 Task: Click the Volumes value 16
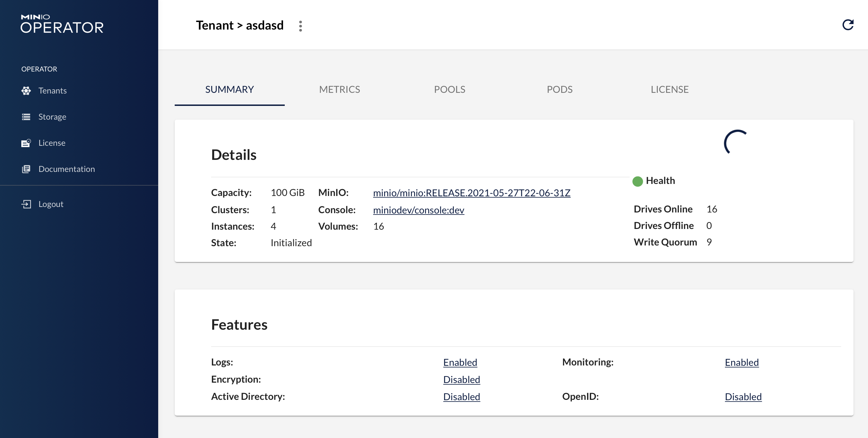[x=378, y=226]
